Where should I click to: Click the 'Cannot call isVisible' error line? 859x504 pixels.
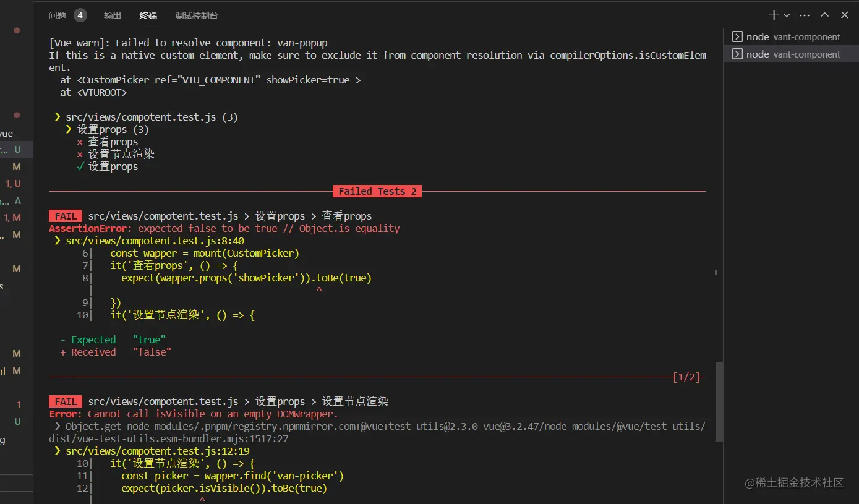(194, 414)
